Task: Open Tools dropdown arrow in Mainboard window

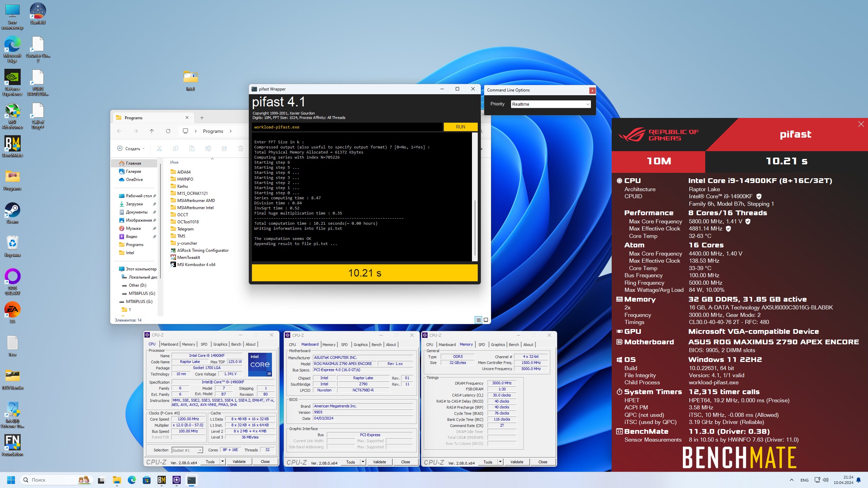Action: pos(363,462)
